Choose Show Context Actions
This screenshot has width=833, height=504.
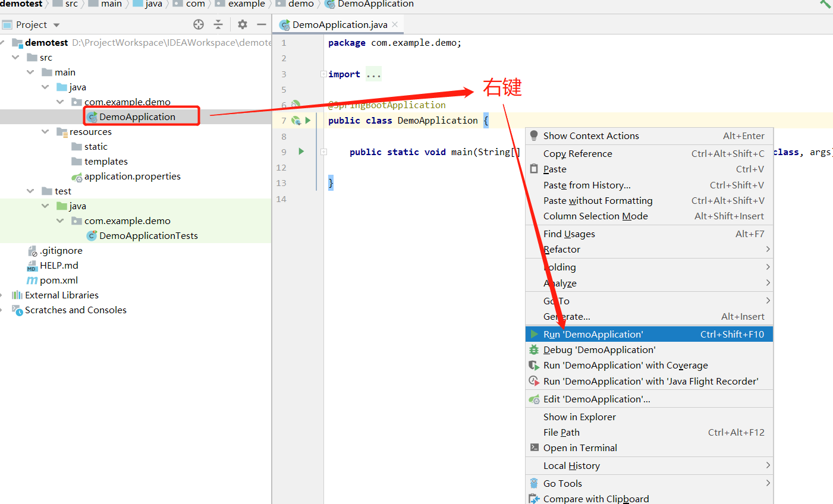coord(649,136)
